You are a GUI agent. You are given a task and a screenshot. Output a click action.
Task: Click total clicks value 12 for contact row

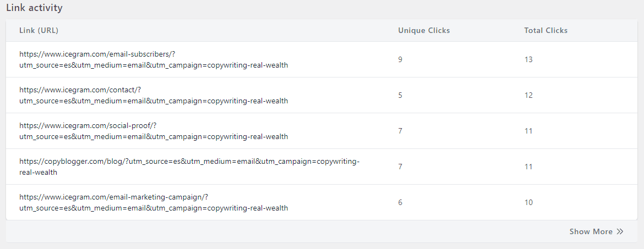[528, 95]
